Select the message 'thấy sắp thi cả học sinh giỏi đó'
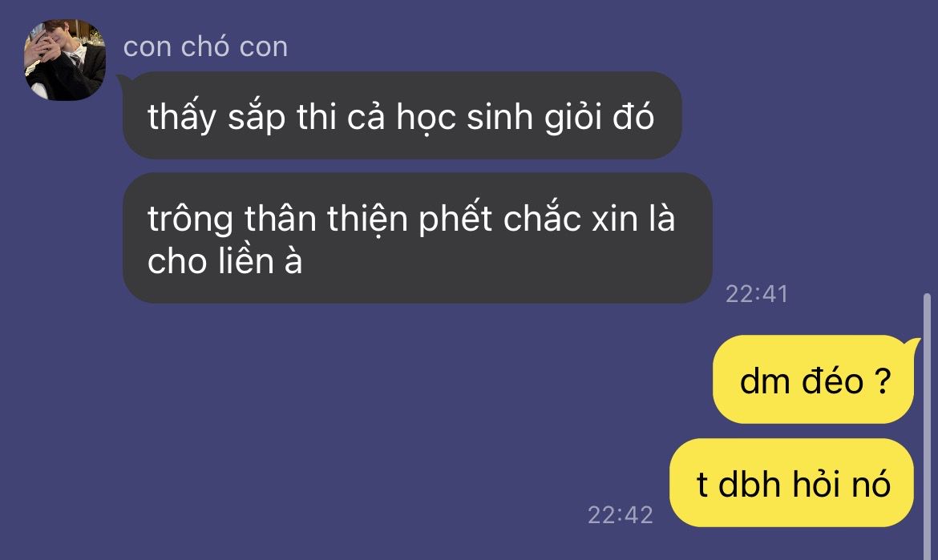 point(402,115)
